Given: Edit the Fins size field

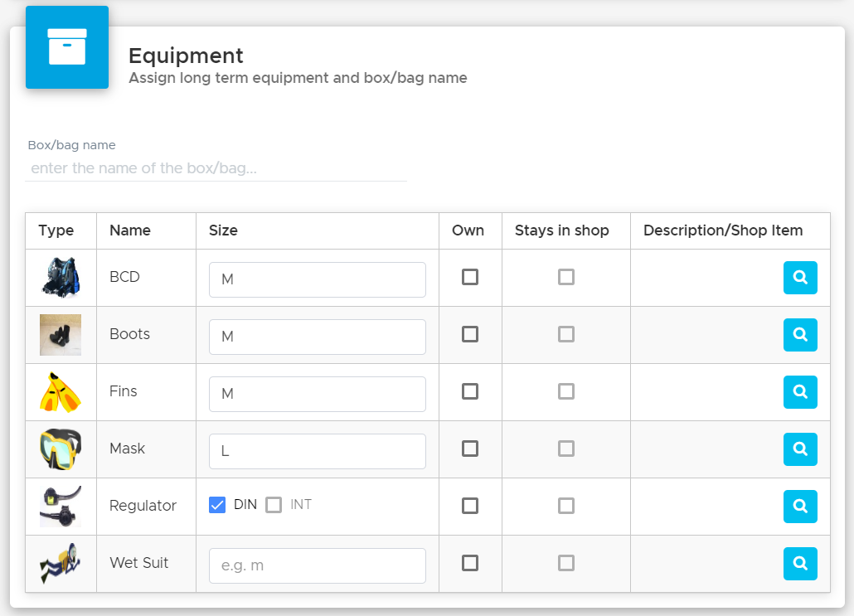Looking at the screenshot, I should pos(318,395).
